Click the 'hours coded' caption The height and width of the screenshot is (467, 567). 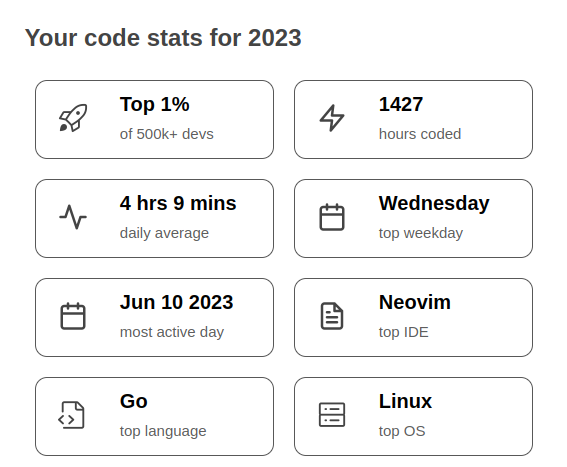[420, 134]
